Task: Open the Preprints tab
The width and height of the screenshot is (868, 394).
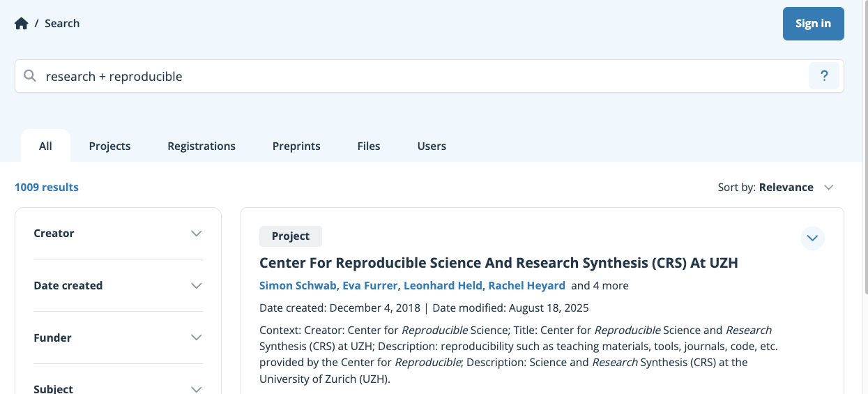Action: coord(296,146)
